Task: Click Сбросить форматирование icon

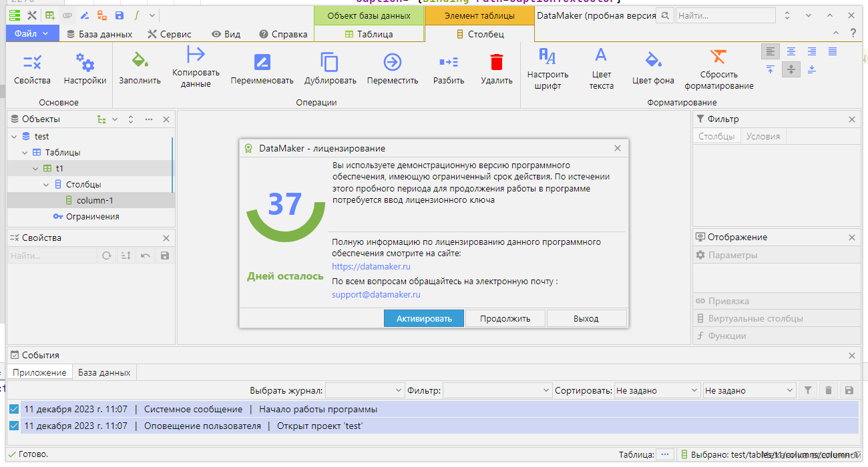Action: click(x=718, y=56)
